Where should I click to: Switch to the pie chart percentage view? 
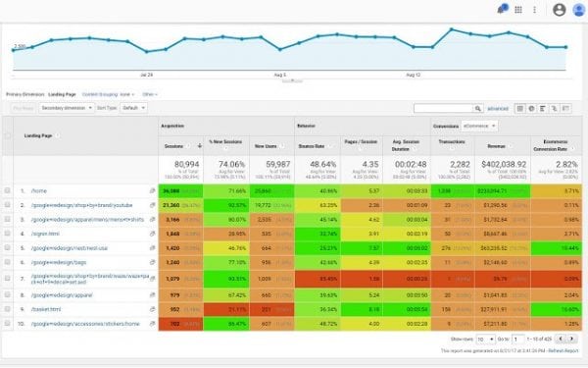coord(531,109)
